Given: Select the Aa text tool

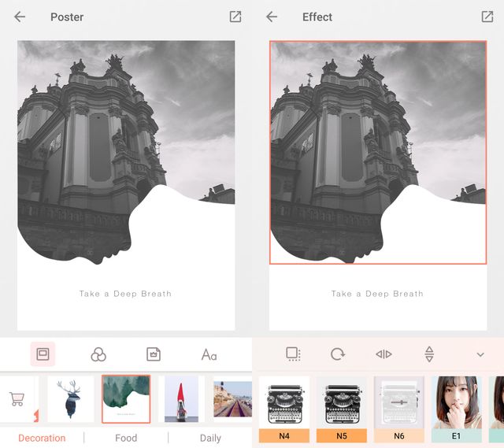Looking at the screenshot, I should click(209, 355).
